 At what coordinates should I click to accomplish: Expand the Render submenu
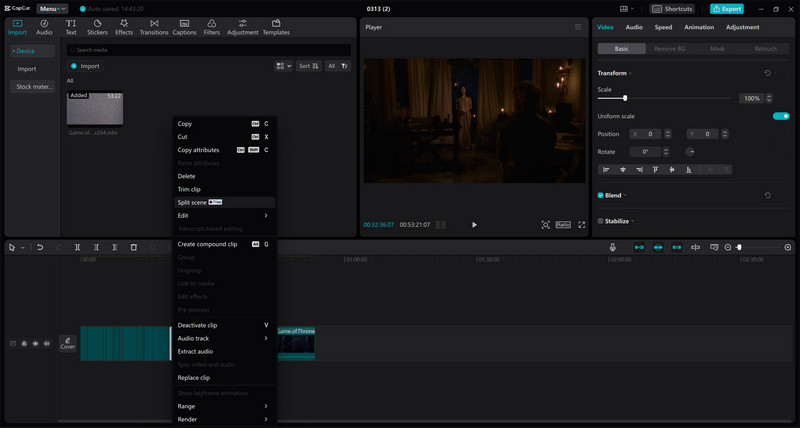[224, 419]
